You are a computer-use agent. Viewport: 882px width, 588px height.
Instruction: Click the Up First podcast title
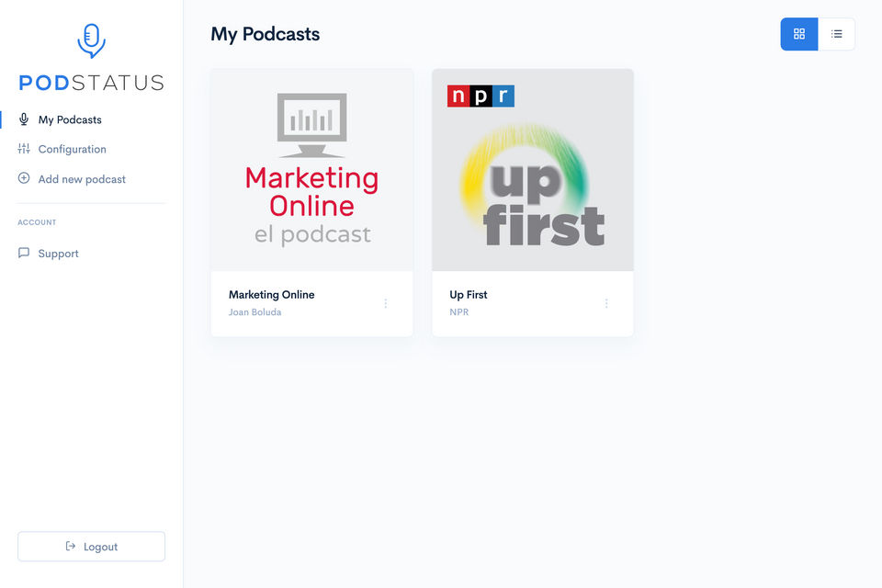click(469, 295)
